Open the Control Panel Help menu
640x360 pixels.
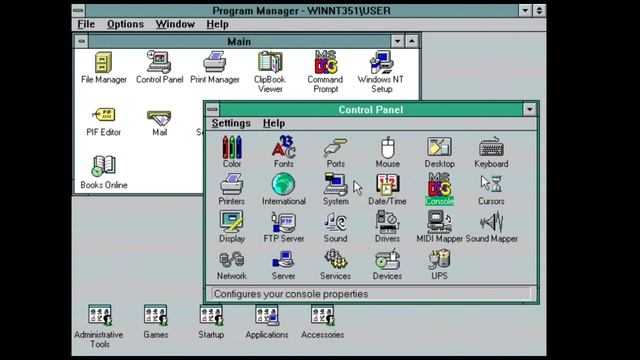click(x=274, y=123)
